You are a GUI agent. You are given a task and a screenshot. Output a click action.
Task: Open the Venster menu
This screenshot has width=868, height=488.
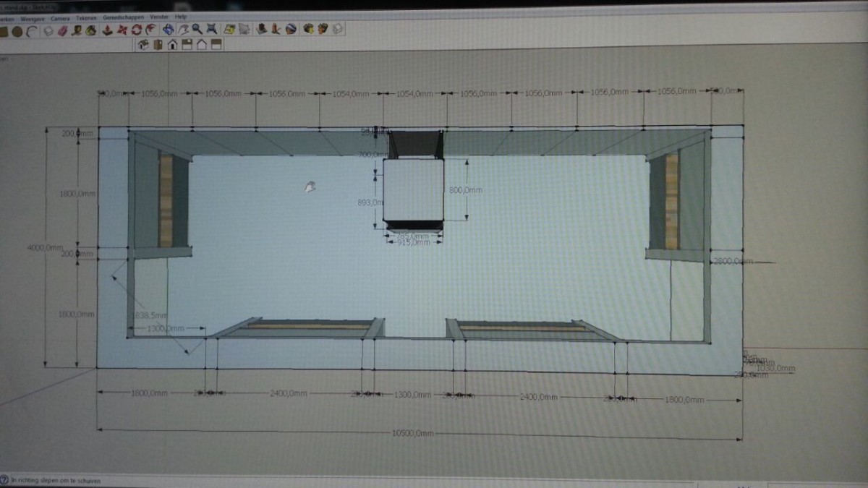pyautogui.click(x=158, y=16)
